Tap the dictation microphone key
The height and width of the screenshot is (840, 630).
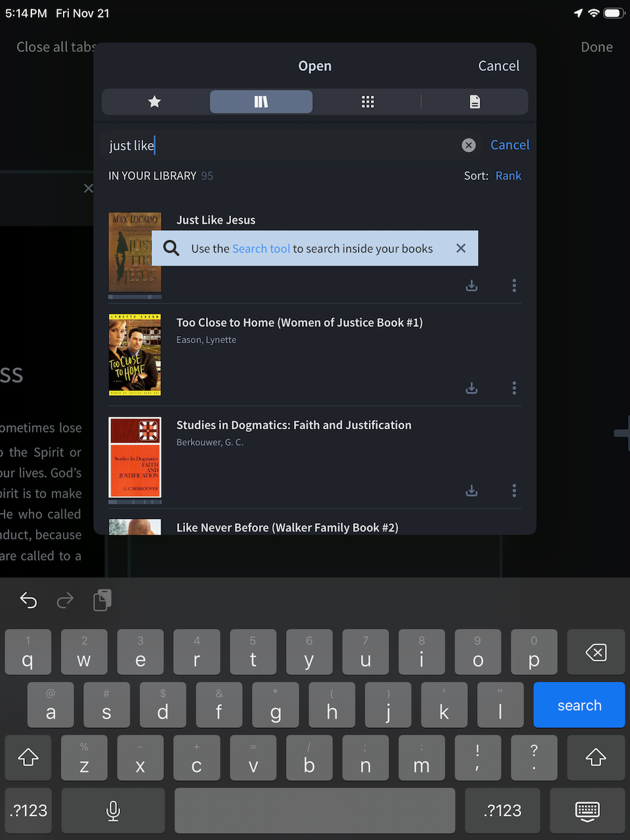113,810
